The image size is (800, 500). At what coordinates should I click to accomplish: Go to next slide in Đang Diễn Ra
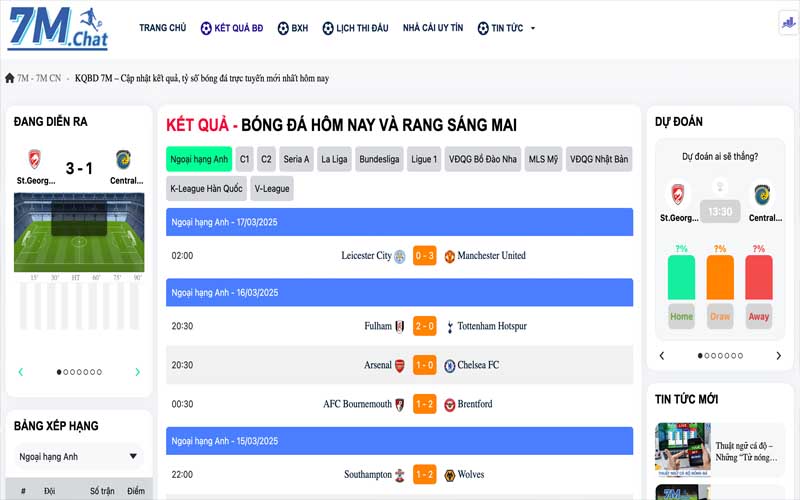(137, 372)
